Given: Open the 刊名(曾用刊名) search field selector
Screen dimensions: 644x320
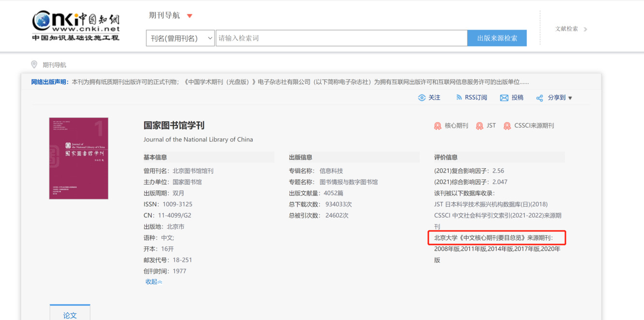Looking at the screenshot, I should point(180,38).
